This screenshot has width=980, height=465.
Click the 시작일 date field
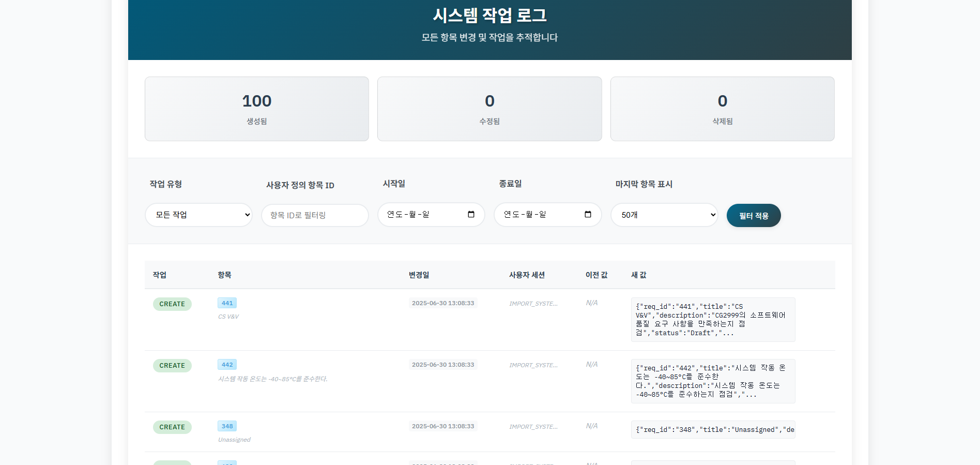click(x=431, y=215)
